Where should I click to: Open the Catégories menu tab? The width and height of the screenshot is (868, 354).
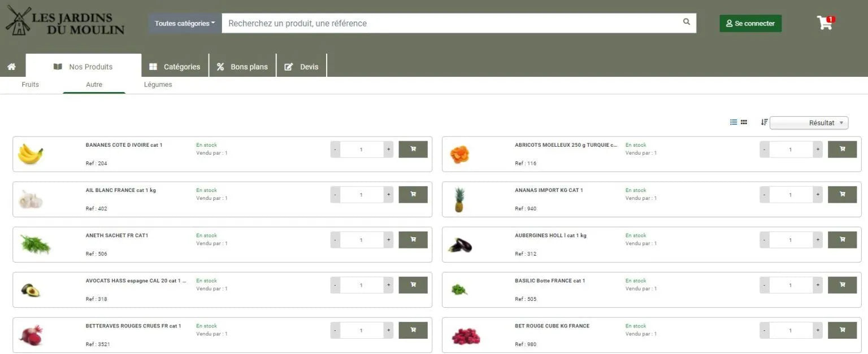[x=175, y=67]
